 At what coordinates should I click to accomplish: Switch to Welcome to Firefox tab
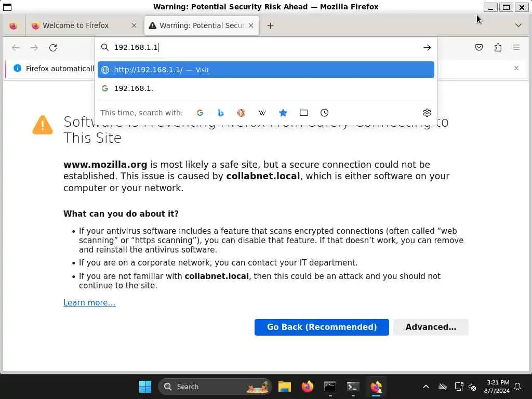coord(84,25)
